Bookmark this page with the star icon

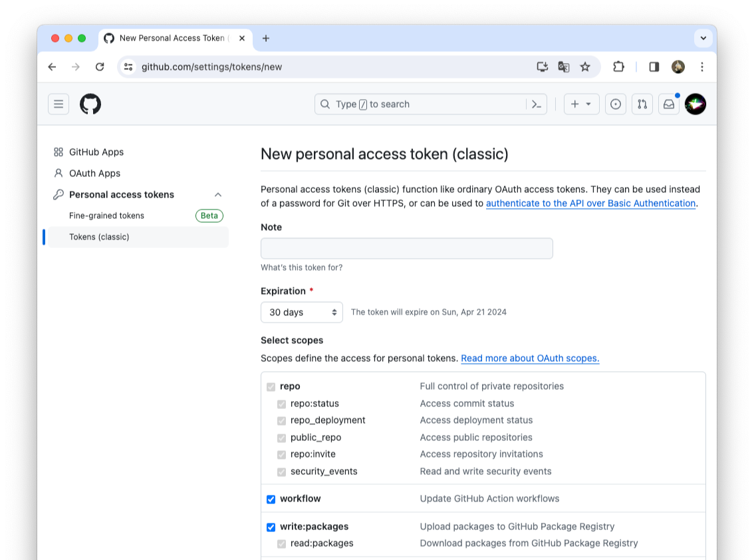584,67
